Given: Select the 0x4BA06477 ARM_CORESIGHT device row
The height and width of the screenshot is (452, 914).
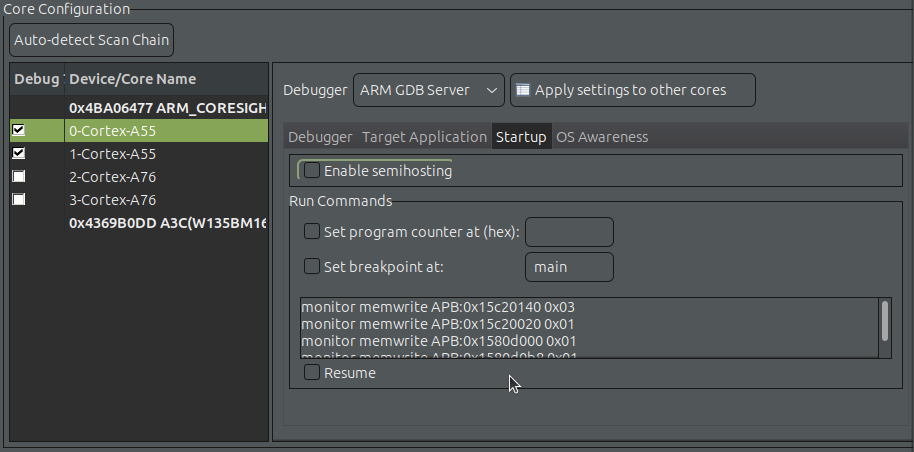Looking at the screenshot, I should click(x=167, y=107).
